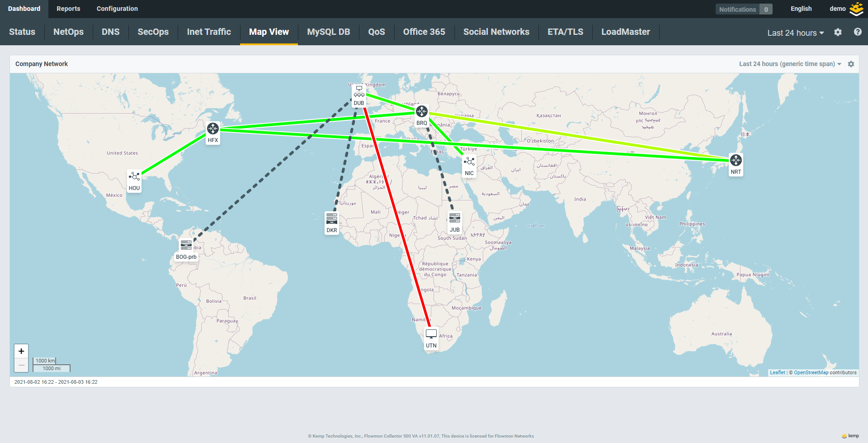Select the HOU node icon
The height and width of the screenshot is (443, 868).
[134, 176]
